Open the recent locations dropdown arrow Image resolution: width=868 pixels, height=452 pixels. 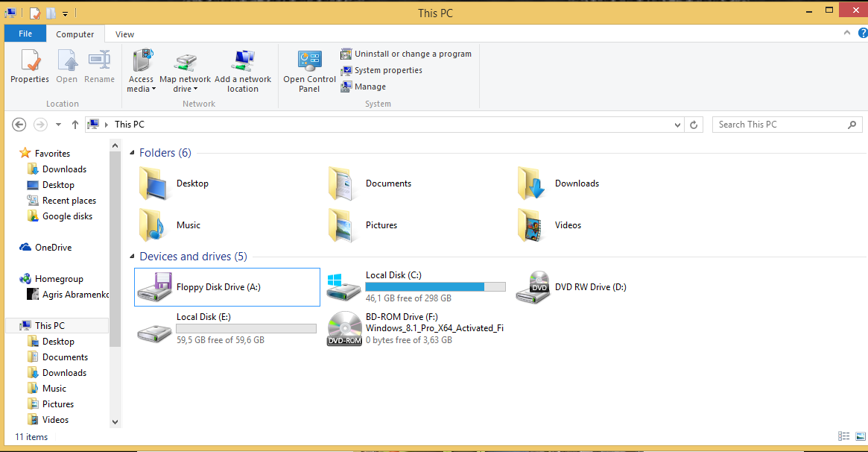click(x=58, y=125)
